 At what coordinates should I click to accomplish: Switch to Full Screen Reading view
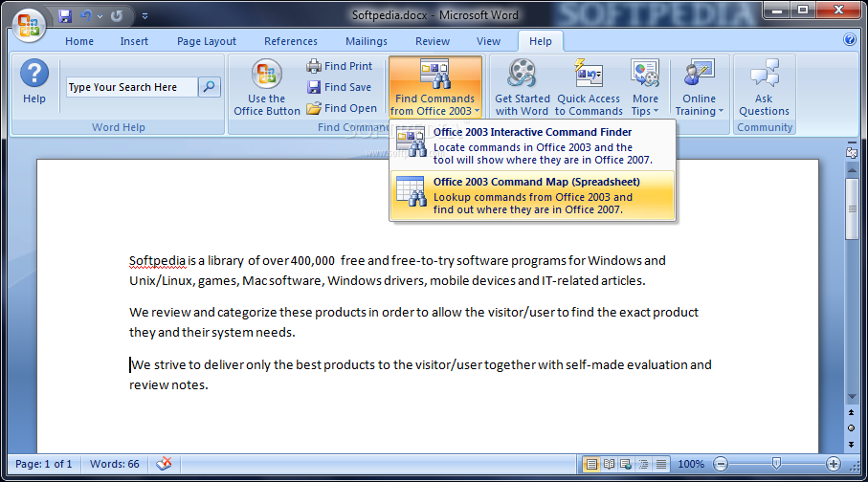point(609,464)
